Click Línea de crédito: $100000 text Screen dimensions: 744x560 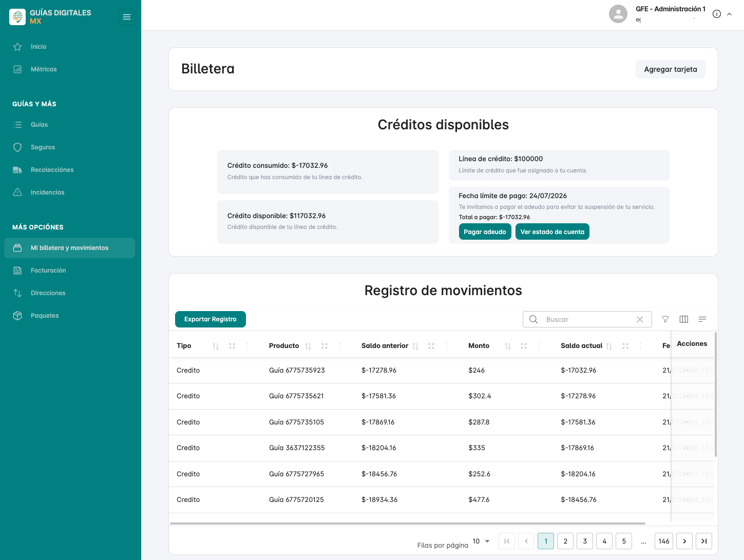(501, 159)
